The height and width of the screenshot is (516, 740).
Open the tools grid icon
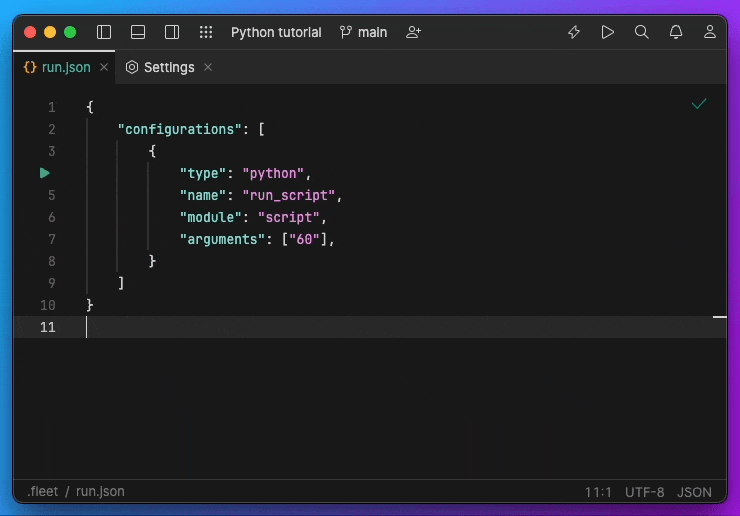pyautogui.click(x=206, y=32)
